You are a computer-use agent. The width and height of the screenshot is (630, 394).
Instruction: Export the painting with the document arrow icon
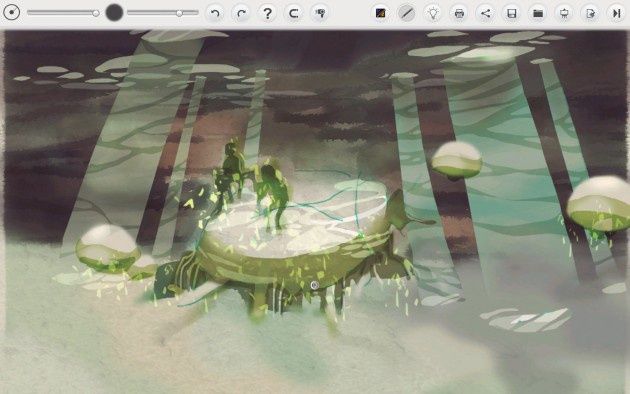[590, 13]
